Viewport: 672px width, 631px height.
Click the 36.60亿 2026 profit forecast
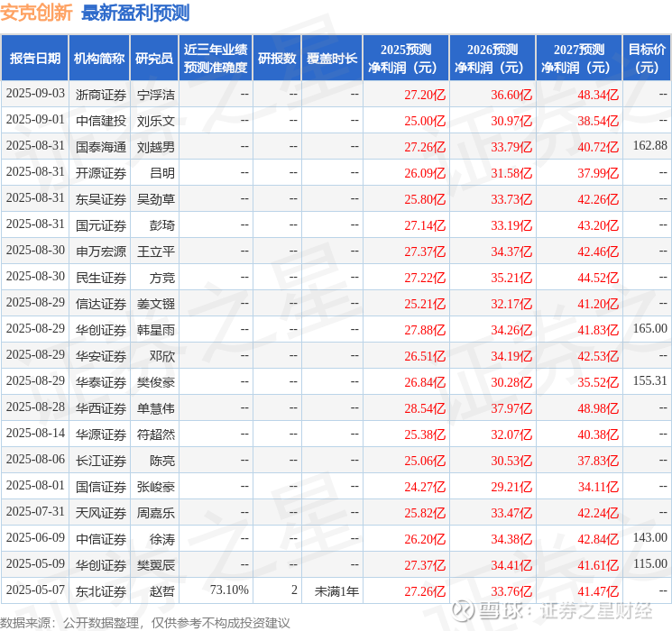click(x=511, y=95)
